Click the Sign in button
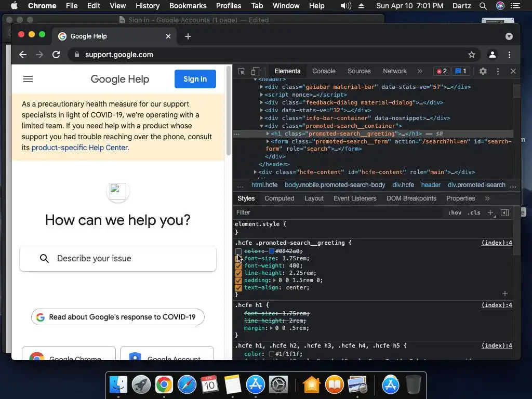Viewport: 532px width, 399px height. point(195,79)
